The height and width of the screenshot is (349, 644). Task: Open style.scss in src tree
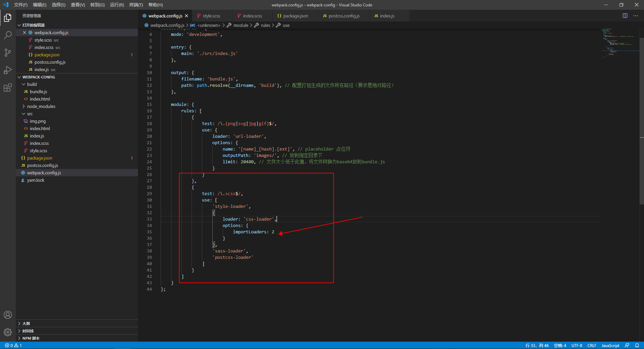[77, 151]
